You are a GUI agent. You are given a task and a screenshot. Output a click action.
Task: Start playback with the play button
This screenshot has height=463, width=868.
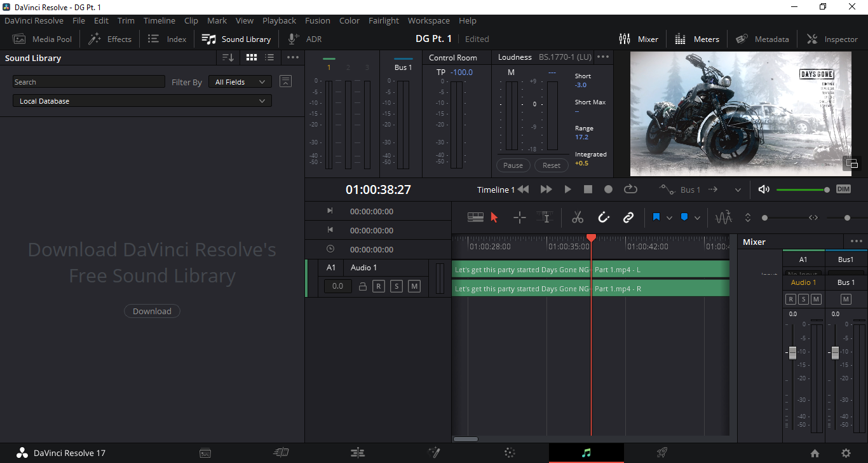(568, 190)
